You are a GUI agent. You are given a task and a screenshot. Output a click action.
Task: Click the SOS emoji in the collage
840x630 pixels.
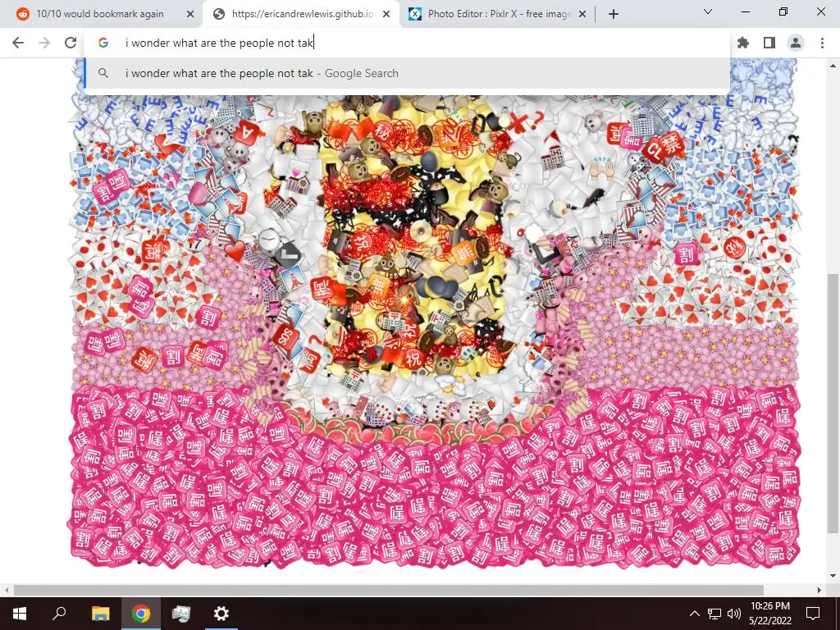(x=285, y=336)
